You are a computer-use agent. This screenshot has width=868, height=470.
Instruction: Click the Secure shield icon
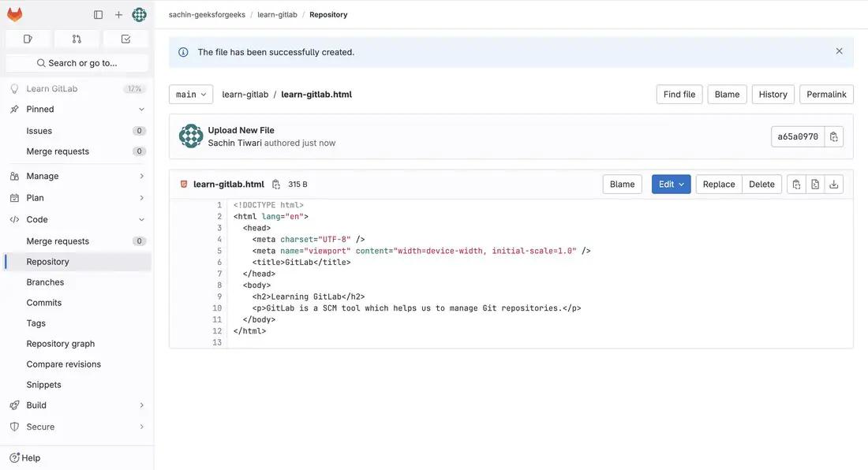point(14,427)
